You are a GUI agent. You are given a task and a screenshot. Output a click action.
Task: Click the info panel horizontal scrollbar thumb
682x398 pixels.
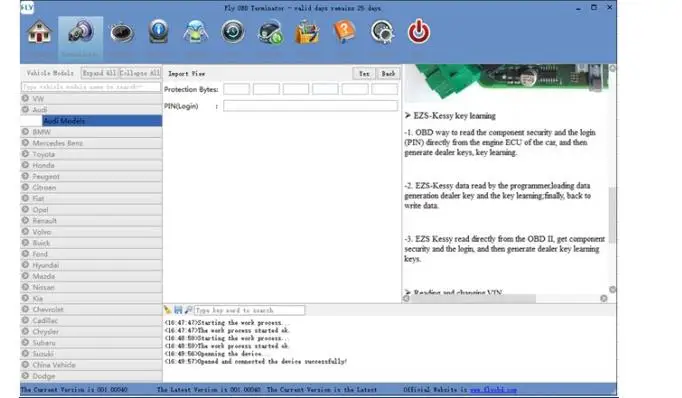click(473, 298)
